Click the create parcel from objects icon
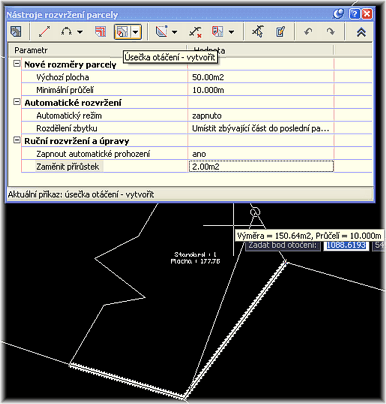The height and width of the screenshot is (404, 386). pos(16,32)
